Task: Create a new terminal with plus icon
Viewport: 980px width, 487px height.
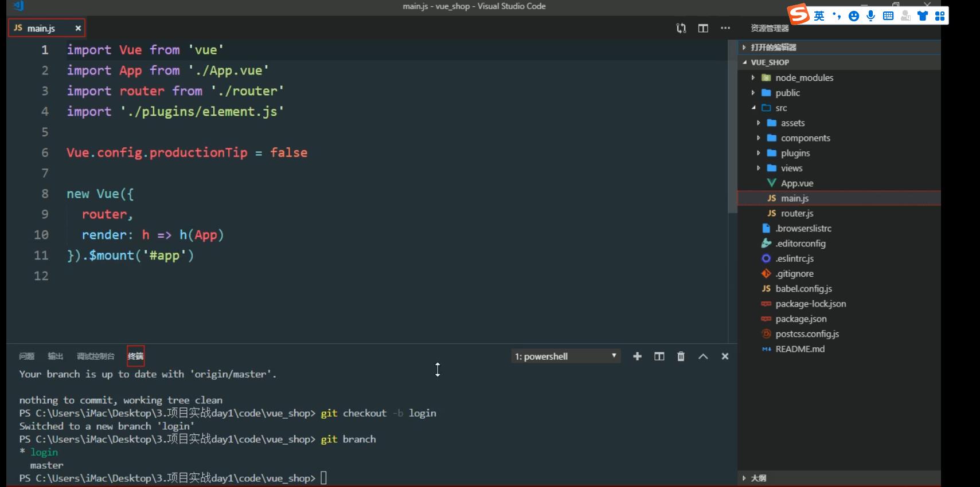Action: tap(637, 356)
